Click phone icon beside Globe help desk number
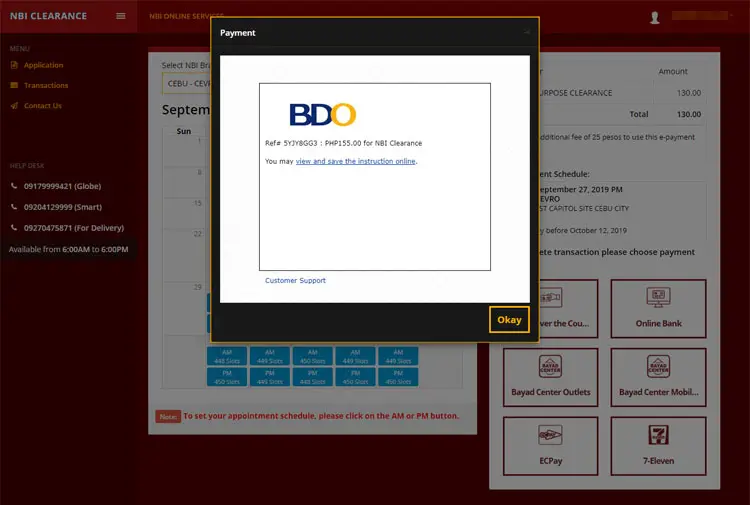 pyautogui.click(x=14, y=186)
